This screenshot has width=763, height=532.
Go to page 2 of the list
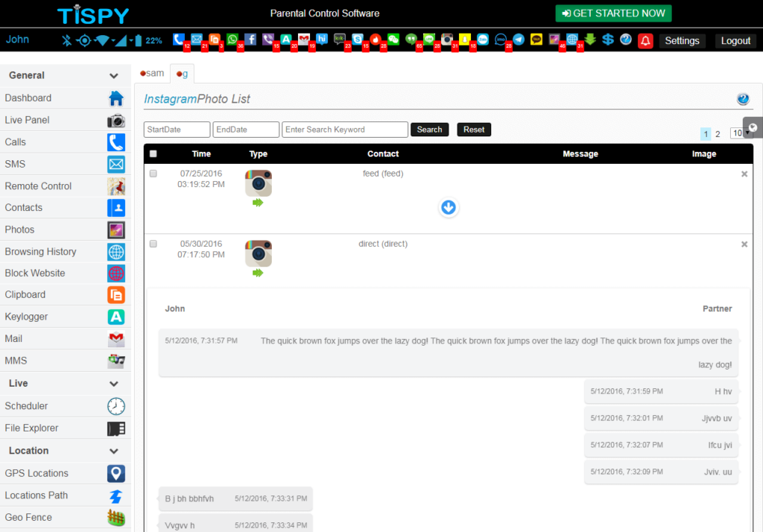point(718,134)
